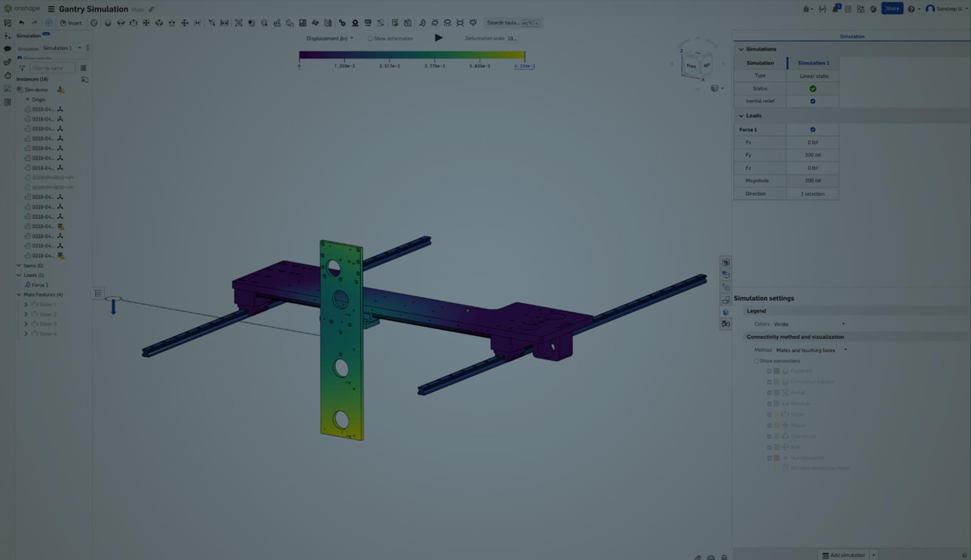The image size is (971, 560).
Task: Enable the Show deformation checkbox
Action: (370, 38)
